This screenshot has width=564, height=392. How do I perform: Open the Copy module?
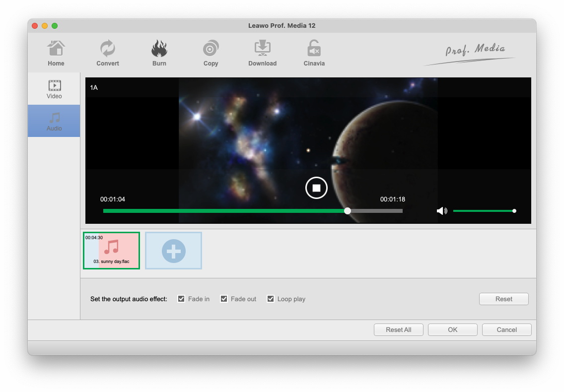tap(211, 53)
